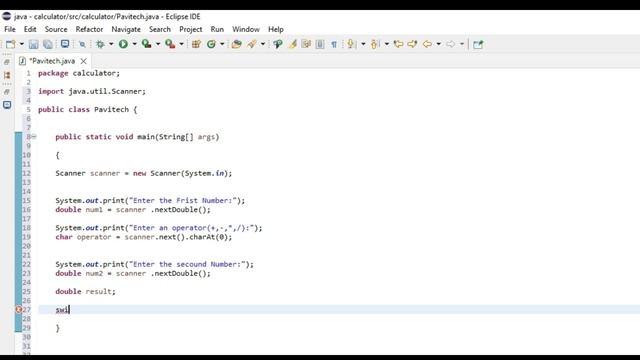Click the small magnifier toolbar icon
This screenshot has height=360, width=640.
click(82, 44)
